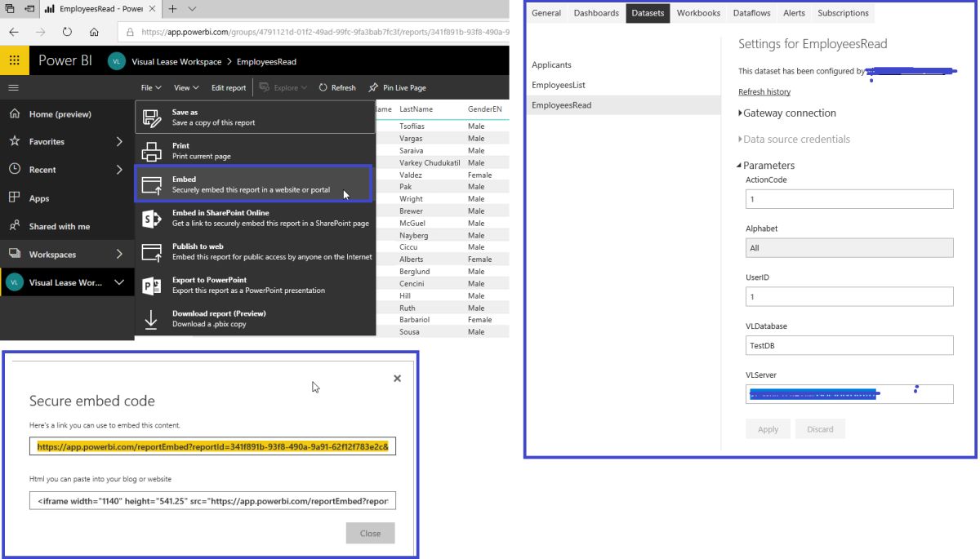Switch to the General settings tab
The image size is (980, 559).
click(x=546, y=13)
